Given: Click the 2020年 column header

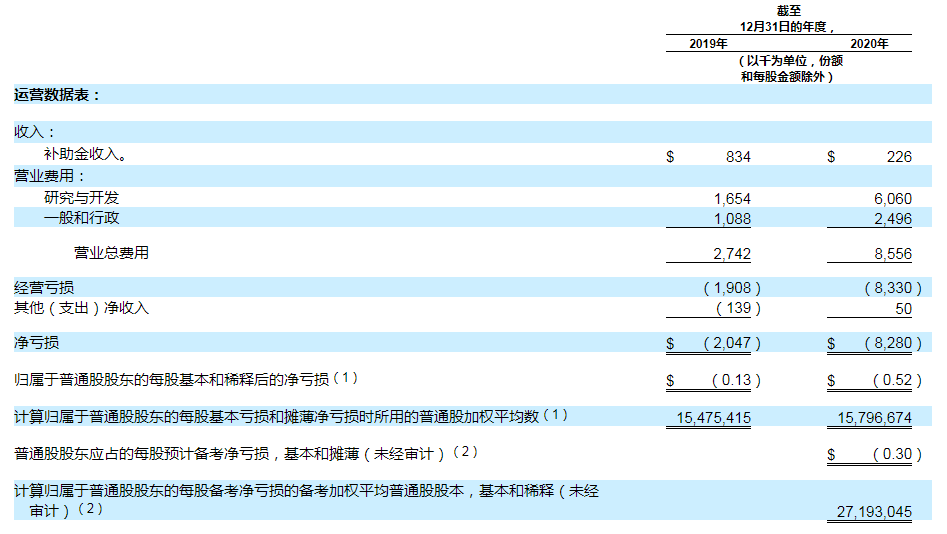Looking at the screenshot, I should pos(869,43).
